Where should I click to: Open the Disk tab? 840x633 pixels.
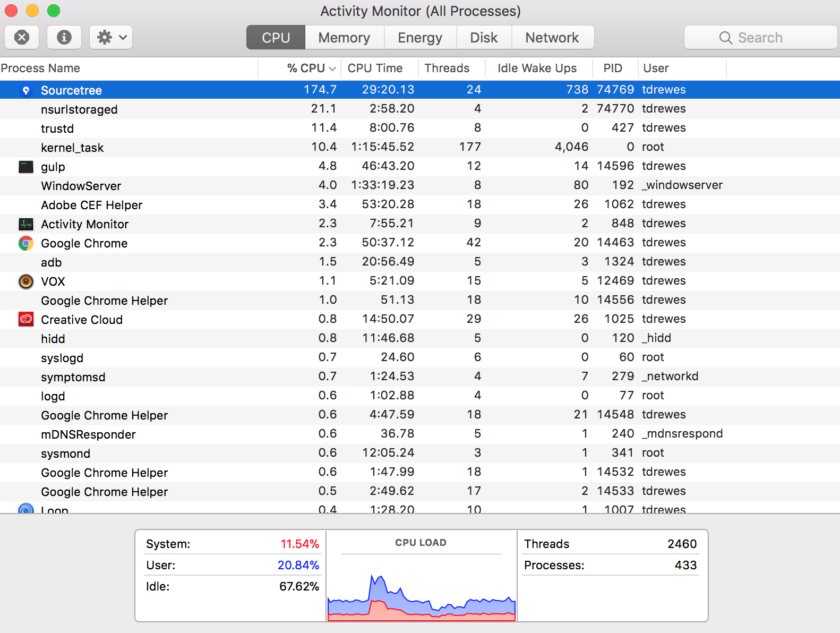coord(484,37)
